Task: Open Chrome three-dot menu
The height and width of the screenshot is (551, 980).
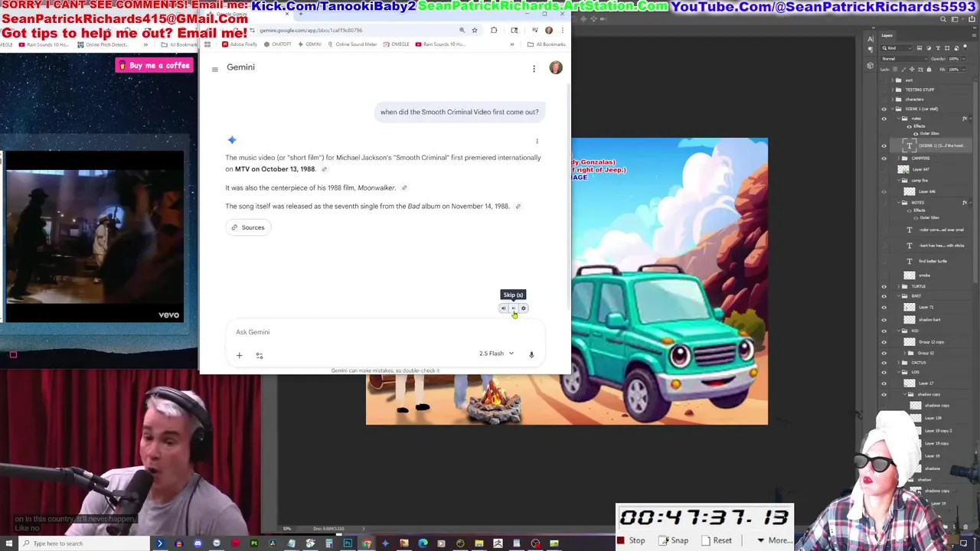Action: [x=563, y=30]
